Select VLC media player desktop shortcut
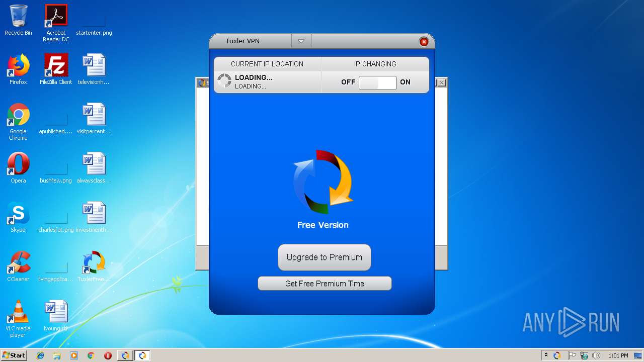This screenshot has height=362, width=644. pyautogui.click(x=18, y=319)
